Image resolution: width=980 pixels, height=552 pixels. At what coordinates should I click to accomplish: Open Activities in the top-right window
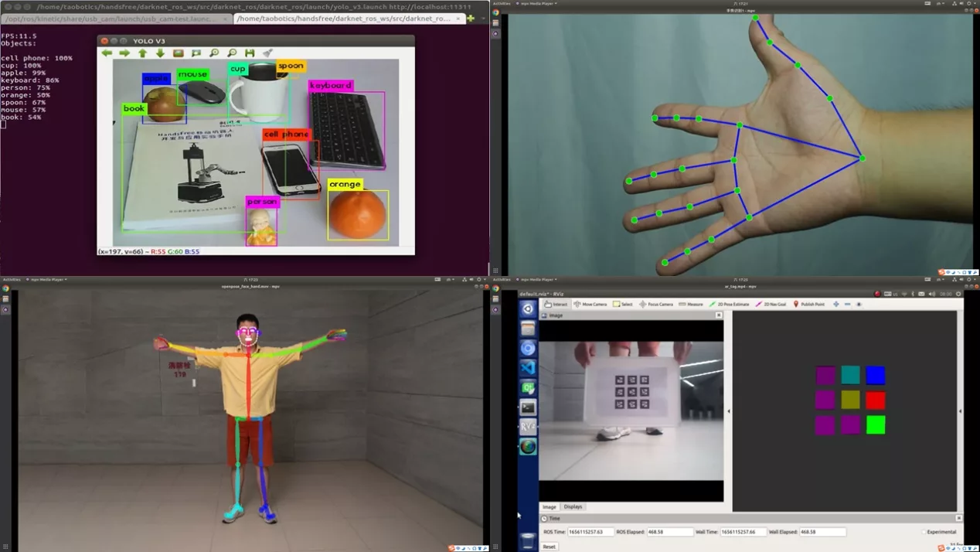pyautogui.click(x=502, y=3)
